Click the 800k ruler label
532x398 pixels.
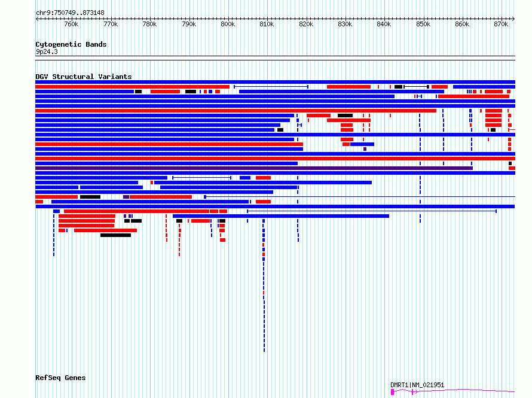(228, 25)
